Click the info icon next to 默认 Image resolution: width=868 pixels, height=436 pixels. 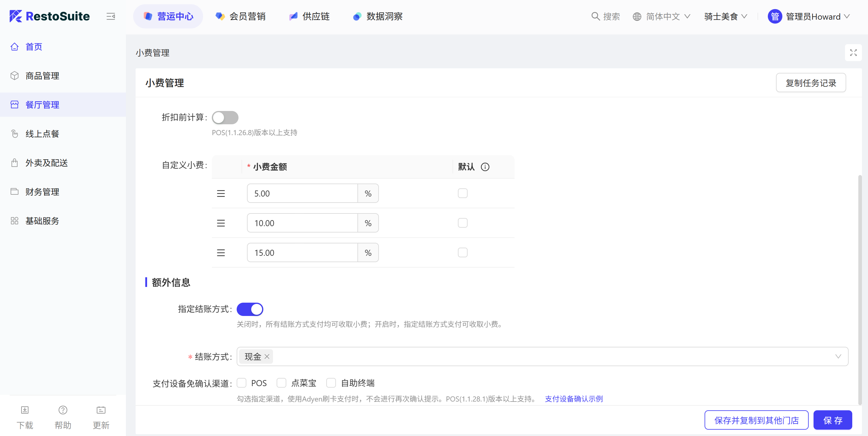pyautogui.click(x=485, y=167)
